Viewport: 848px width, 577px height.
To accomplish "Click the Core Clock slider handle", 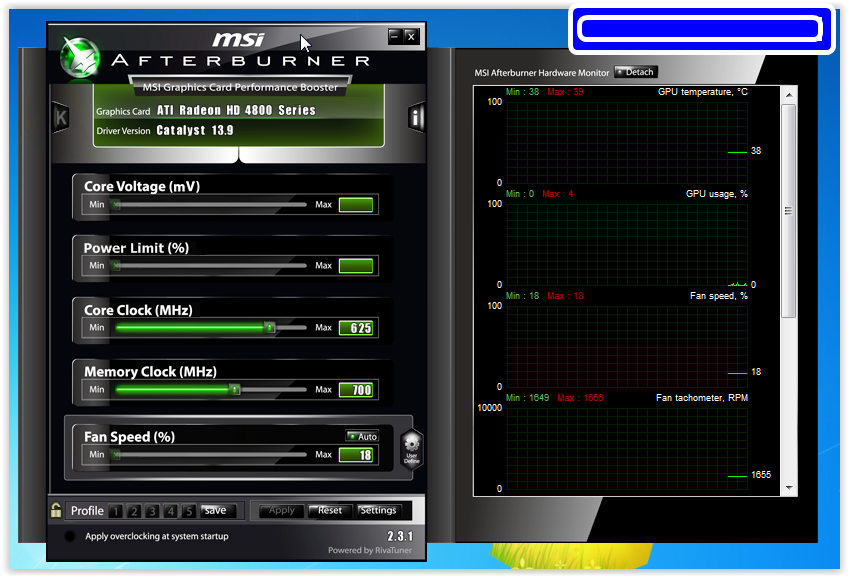I will (269, 327).
